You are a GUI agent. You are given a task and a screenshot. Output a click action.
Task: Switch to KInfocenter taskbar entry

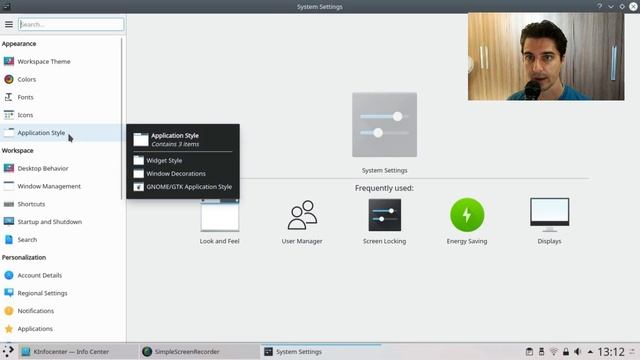click(78, 351)
